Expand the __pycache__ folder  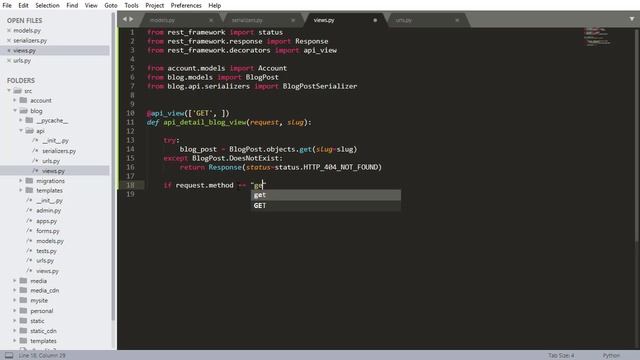(x=21, y=120)
